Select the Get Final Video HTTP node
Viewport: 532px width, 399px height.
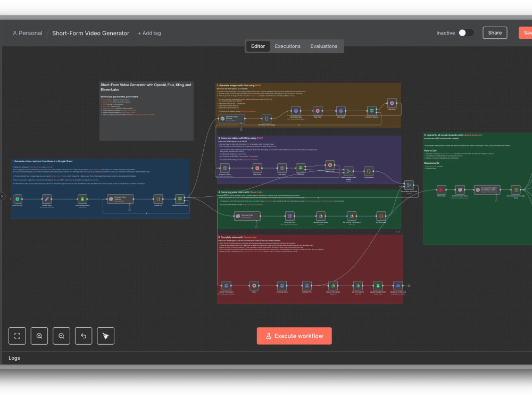[x=282, y=286]
